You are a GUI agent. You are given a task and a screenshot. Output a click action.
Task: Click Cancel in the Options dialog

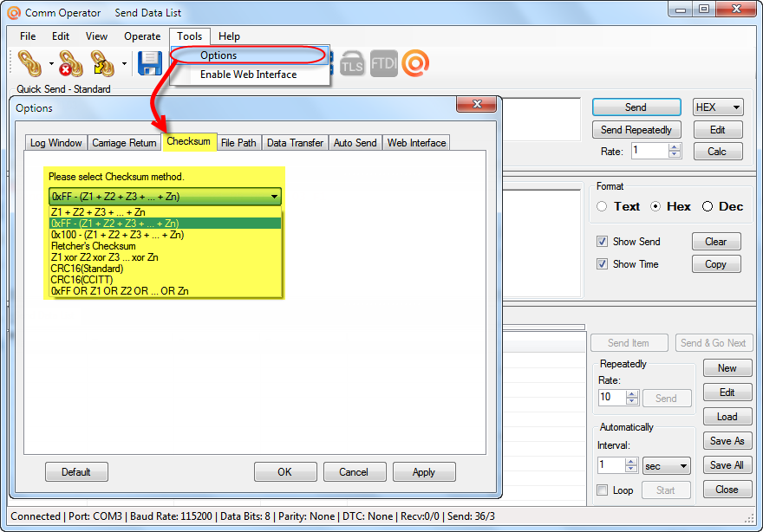click(355, 472)
